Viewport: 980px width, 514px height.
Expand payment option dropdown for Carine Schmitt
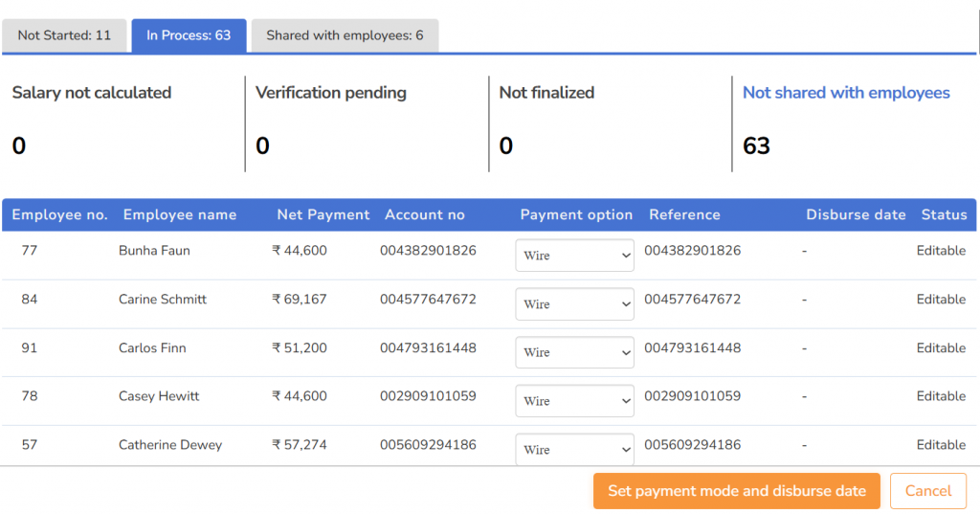coord(574,304)
